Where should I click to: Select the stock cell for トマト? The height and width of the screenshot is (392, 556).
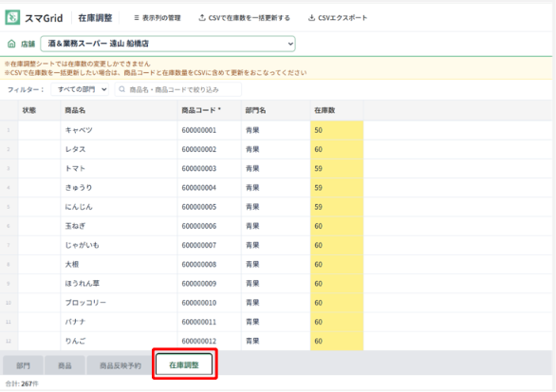pyautogui.click(x=337, y=169)
